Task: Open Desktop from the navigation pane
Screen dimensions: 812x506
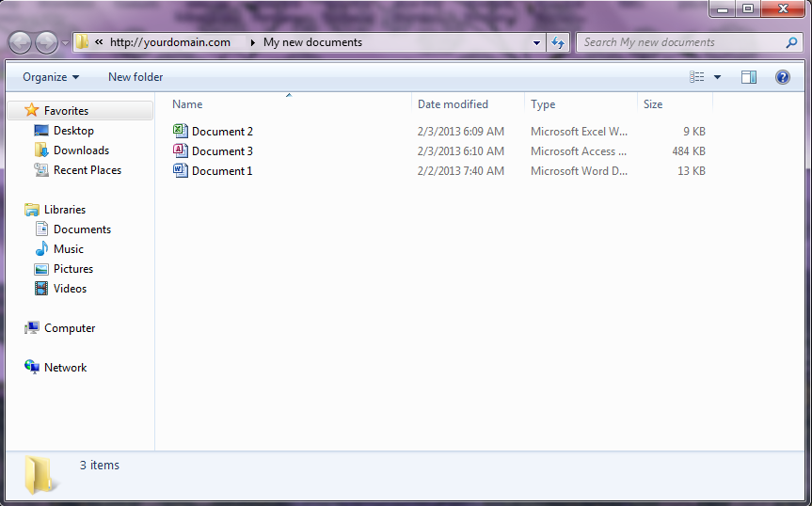Action: [73, 131]
